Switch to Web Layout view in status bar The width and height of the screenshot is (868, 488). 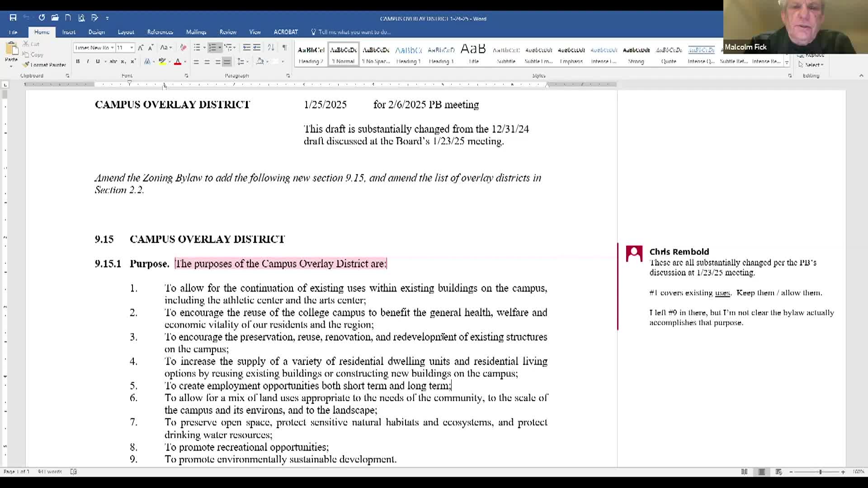(x=778, y=472)
